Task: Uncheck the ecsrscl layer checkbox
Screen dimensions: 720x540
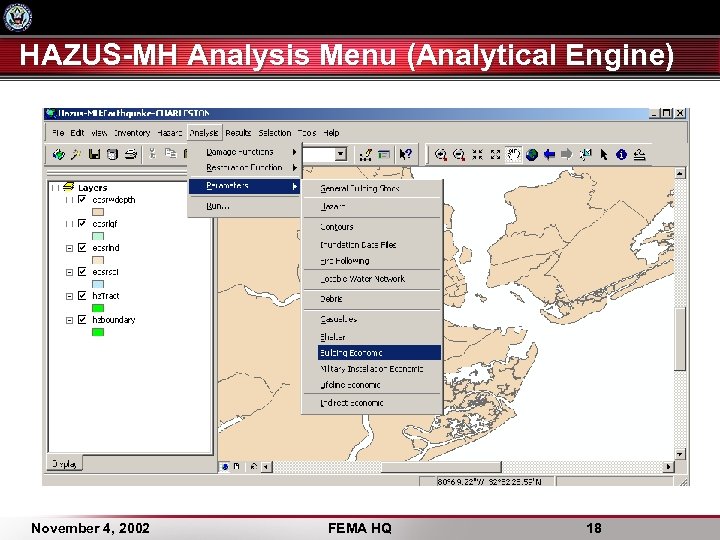Action: coord(82,271)
